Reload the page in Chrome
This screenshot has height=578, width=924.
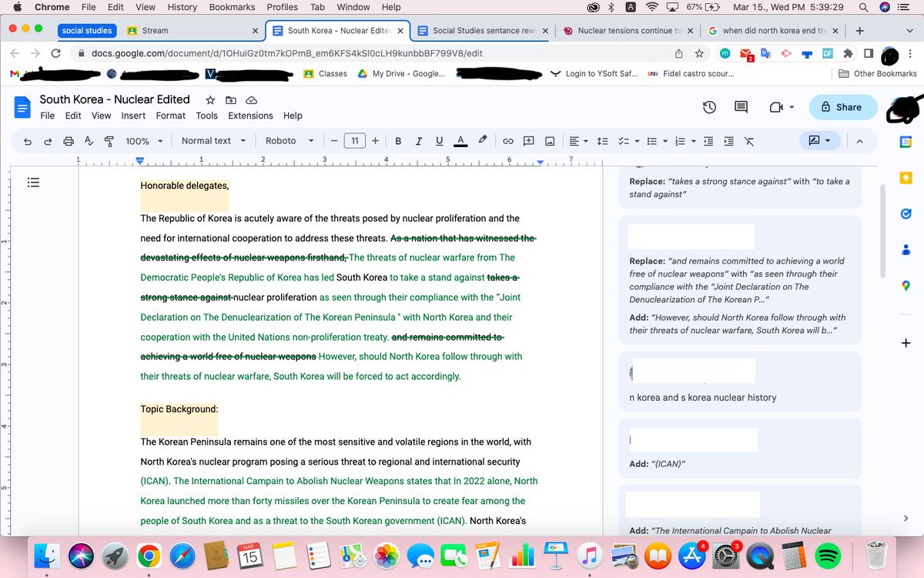tap(55, 54)
